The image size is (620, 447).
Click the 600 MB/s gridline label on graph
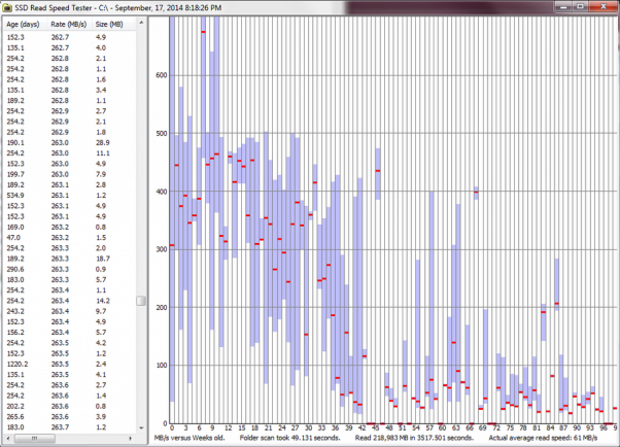point(160,76)
